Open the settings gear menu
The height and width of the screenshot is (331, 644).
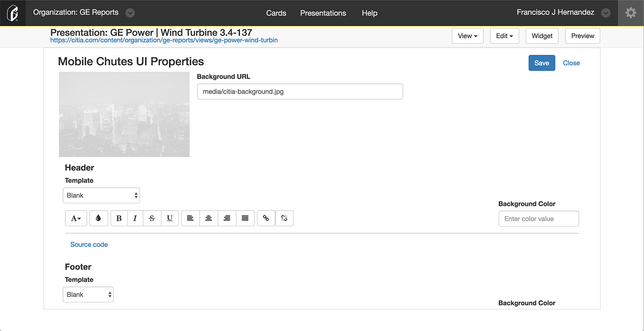pos(631,13)
